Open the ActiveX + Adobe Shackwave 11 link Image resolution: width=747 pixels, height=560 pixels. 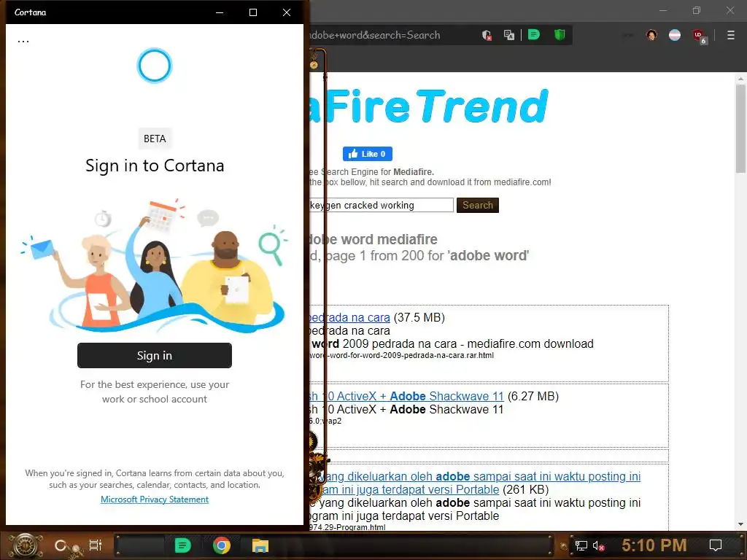pyautogui.click(x=406, y=396)
